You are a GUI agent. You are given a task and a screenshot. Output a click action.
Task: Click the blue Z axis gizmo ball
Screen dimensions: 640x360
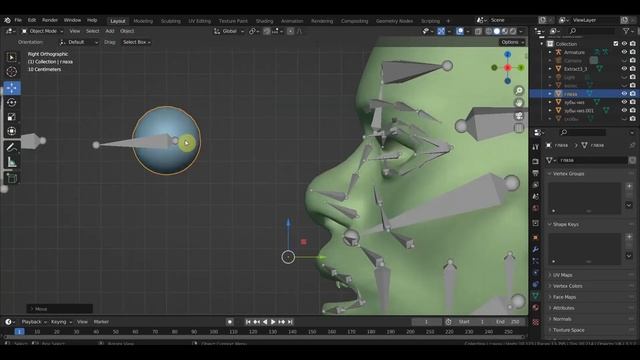(x=507, y=54)
